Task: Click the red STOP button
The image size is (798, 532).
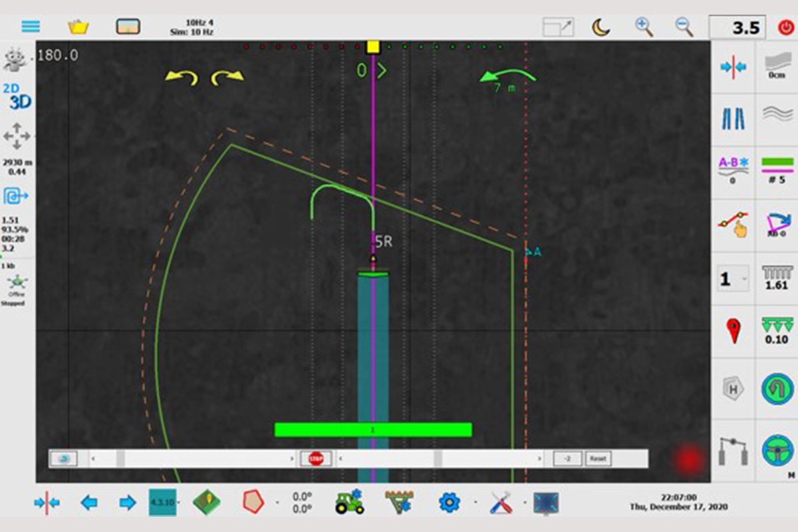Action: [x=316, y=459]
